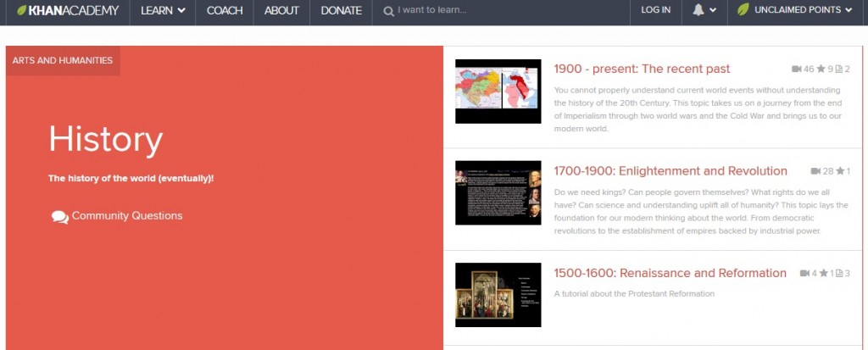
Task: Click the star icon for 1900 - present
Action: click(x=821, y=69)
